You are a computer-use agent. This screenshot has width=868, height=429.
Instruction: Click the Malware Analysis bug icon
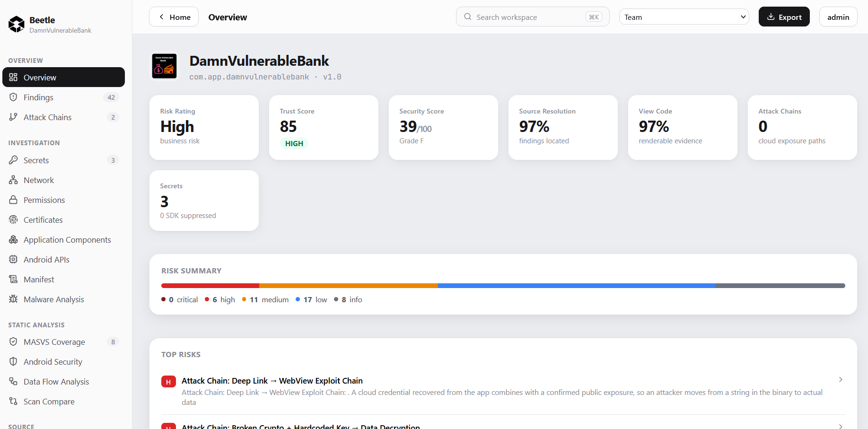click(13, 299)
